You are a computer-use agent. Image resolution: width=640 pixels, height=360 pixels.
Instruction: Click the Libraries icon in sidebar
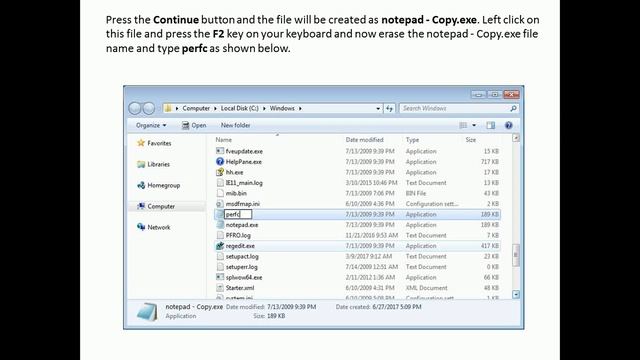141,164
